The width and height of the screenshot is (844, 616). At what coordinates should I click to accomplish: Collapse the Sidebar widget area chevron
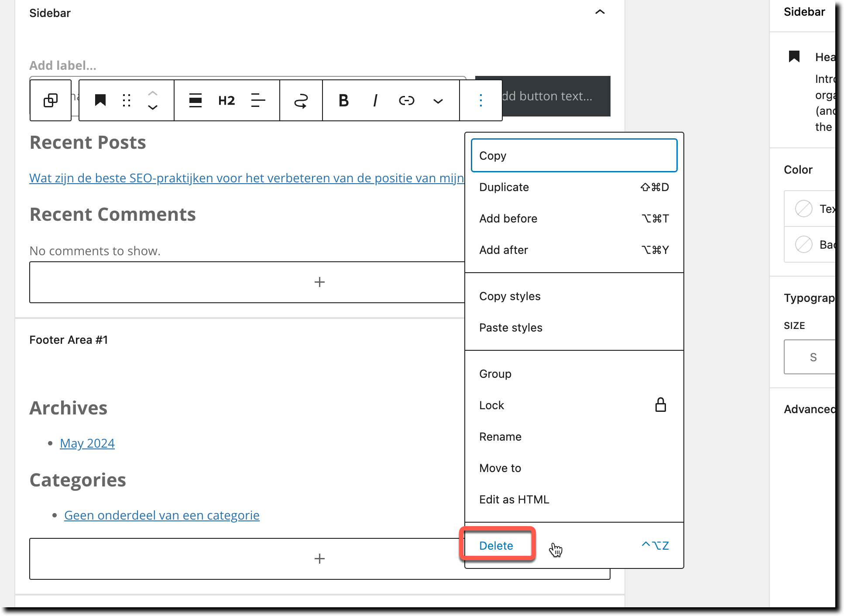(x=600, y=12)
